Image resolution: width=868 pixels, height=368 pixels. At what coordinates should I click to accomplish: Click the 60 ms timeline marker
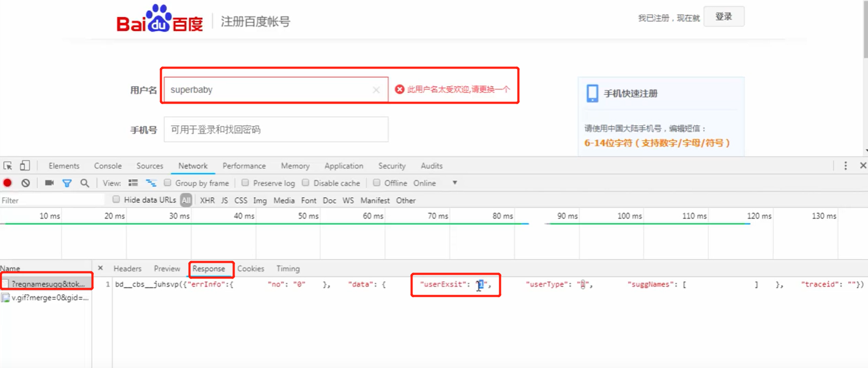[x=373, y=216]
